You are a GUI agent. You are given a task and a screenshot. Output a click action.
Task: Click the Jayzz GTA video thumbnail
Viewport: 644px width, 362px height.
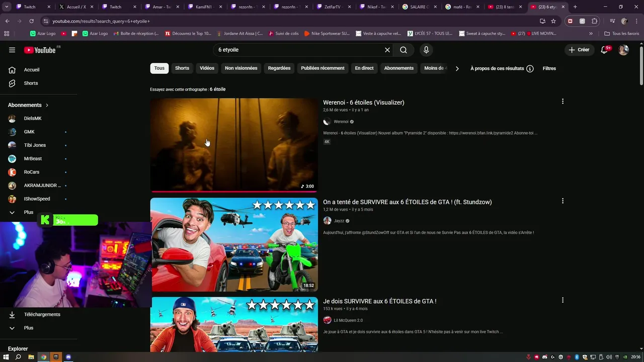click(x=234, y=244)
